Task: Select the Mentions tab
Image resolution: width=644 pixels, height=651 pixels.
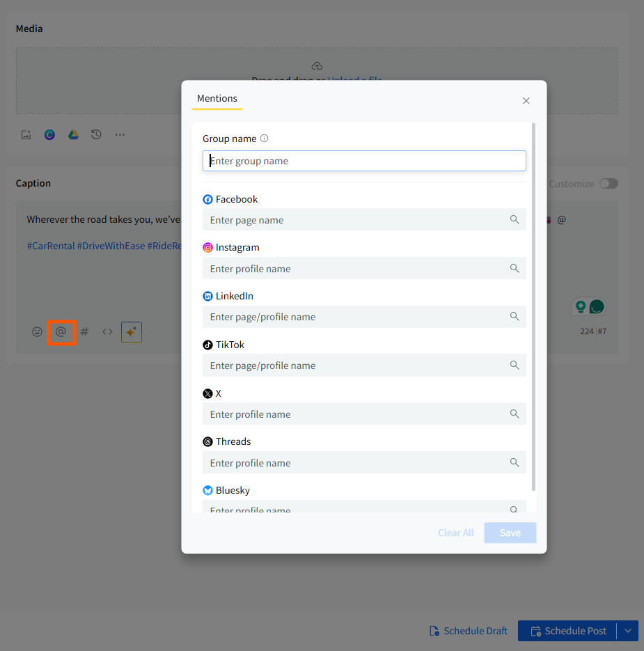Action: tap(217, 99)
